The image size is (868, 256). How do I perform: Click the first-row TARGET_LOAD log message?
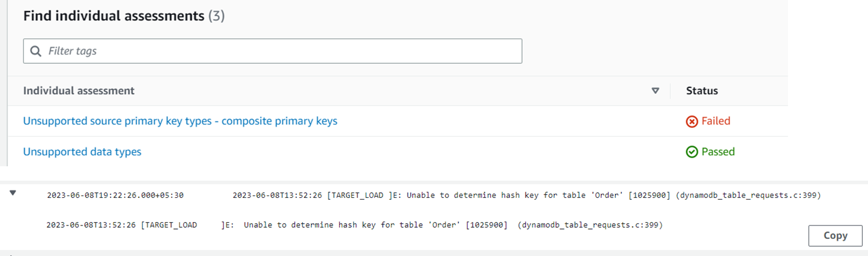(x=526, y=196)
